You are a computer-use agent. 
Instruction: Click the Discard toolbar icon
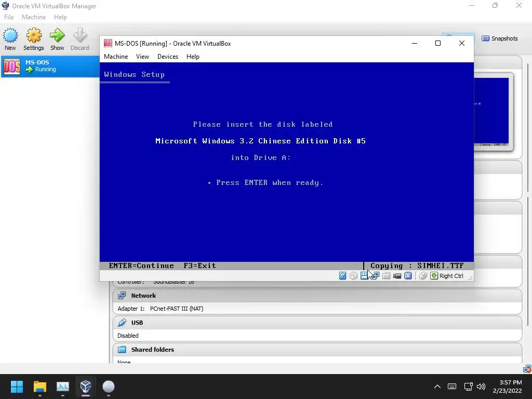pos(80,35)
